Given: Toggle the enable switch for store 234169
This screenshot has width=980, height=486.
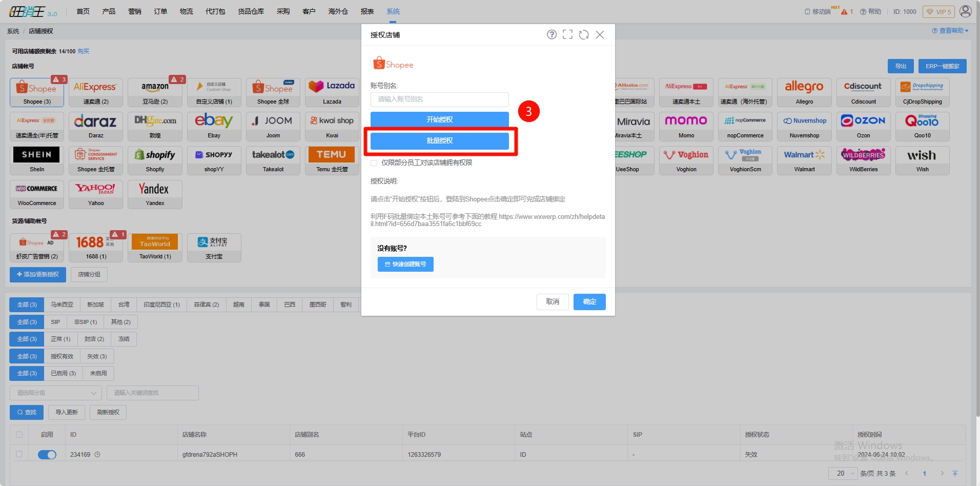Looking at the screenshot, I should tap(47, 455).
